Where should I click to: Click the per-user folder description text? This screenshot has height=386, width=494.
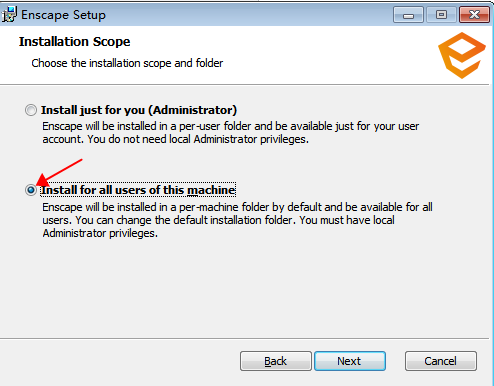click(x=230, y=133)
